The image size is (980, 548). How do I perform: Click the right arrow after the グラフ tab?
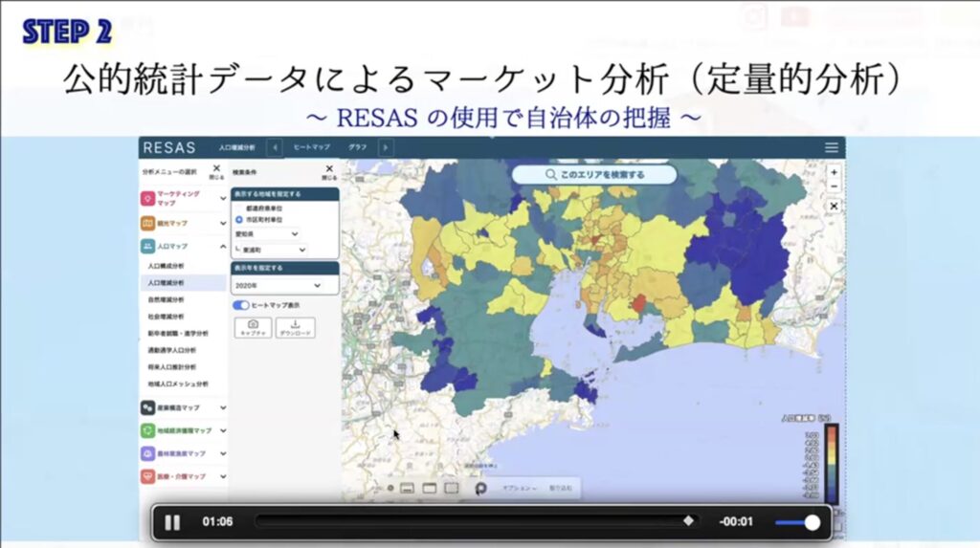pyautogui.click(x=386, y=147)
